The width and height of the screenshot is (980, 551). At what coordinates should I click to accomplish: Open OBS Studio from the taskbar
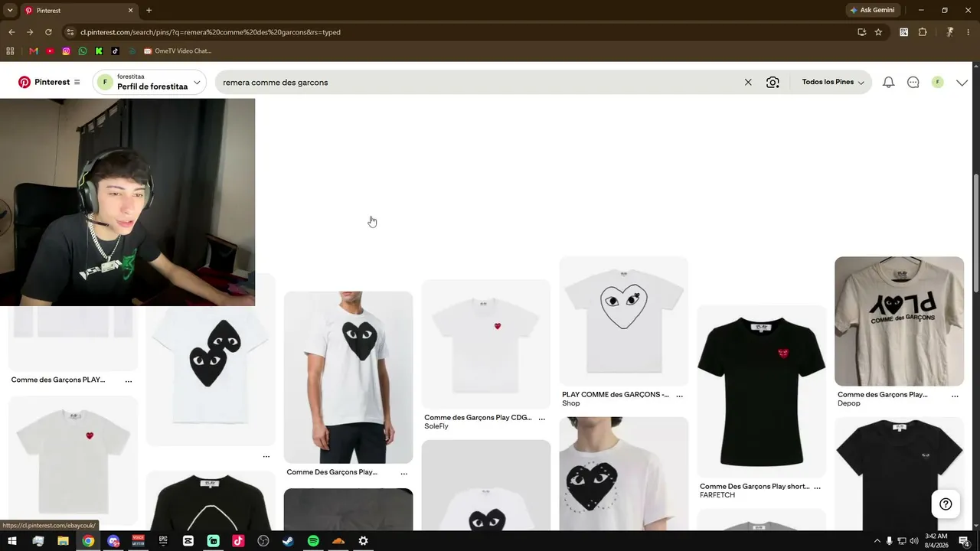pos(263,541)
